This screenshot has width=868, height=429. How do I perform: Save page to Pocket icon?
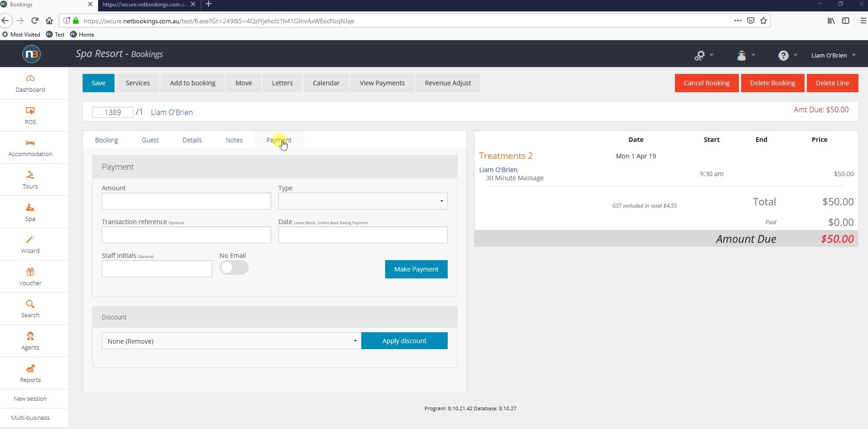tap(751, 21)
